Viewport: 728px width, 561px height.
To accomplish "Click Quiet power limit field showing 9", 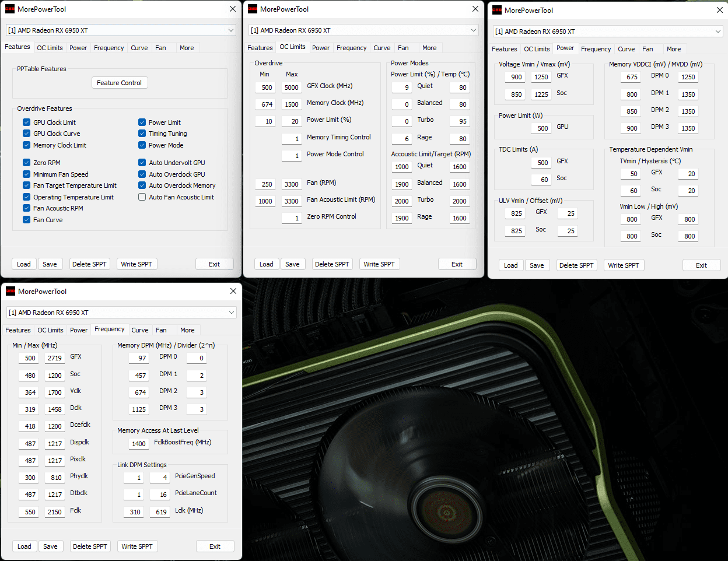I will tap(401, 87).
